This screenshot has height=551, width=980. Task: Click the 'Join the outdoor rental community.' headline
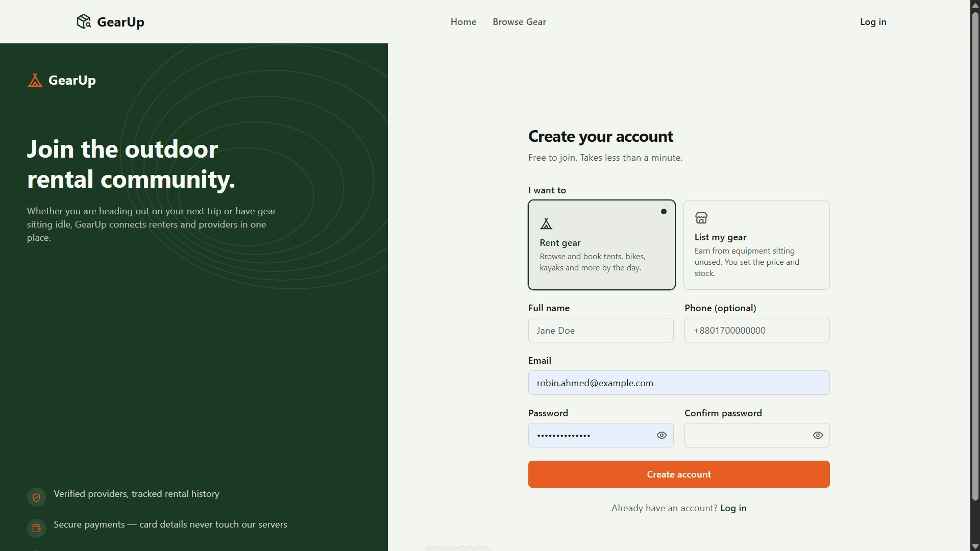[x=131, y=164]
